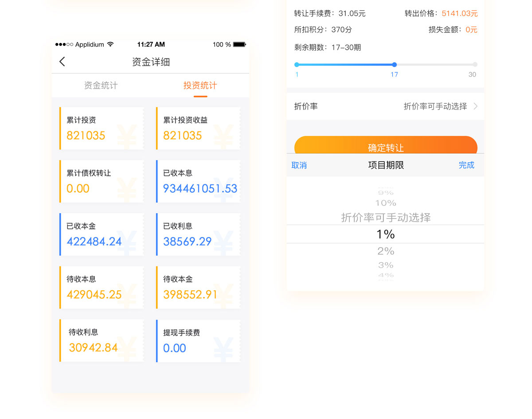Click the 转让手续费：31.05元 text
Screen dimensions: 532x419
click(x=330, y=13)
